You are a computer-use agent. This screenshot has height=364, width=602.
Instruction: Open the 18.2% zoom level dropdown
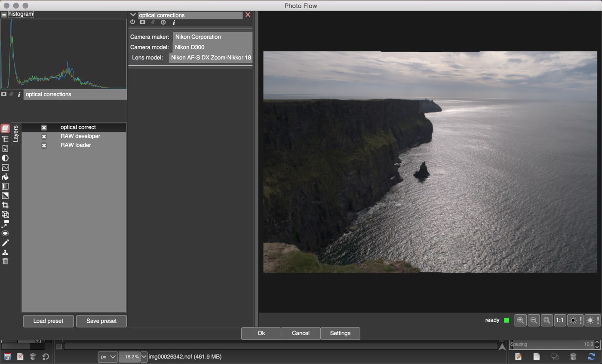pos(144,357)
